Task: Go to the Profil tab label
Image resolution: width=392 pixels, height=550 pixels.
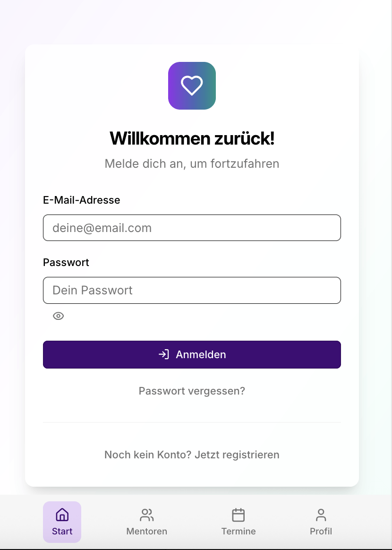Action: pyautogui.click(x=321, y=531)
